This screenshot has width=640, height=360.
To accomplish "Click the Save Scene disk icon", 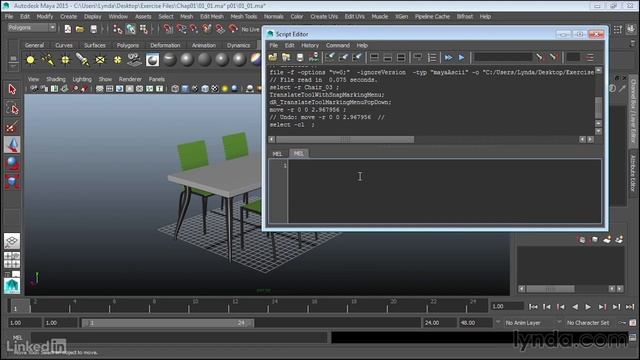I will pos(93,29).
